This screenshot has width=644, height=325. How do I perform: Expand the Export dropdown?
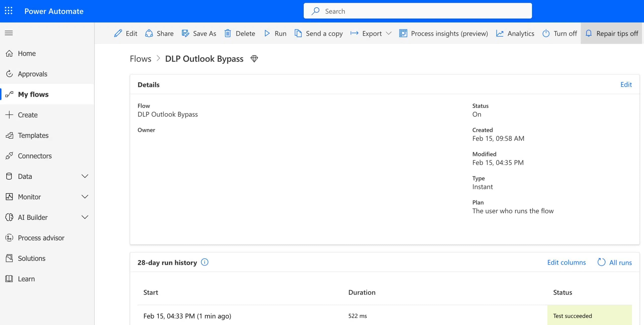tap(388, 33)
